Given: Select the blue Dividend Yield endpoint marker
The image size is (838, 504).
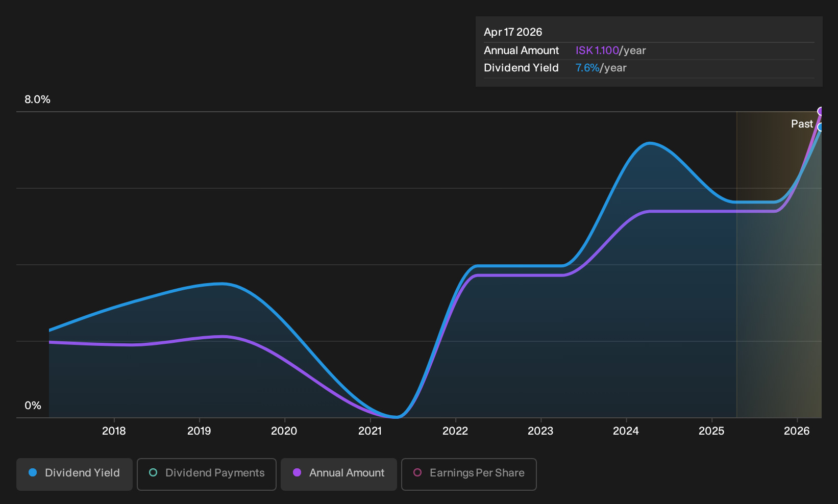Looking at the screenshot, I should click(x=821, y=127).
